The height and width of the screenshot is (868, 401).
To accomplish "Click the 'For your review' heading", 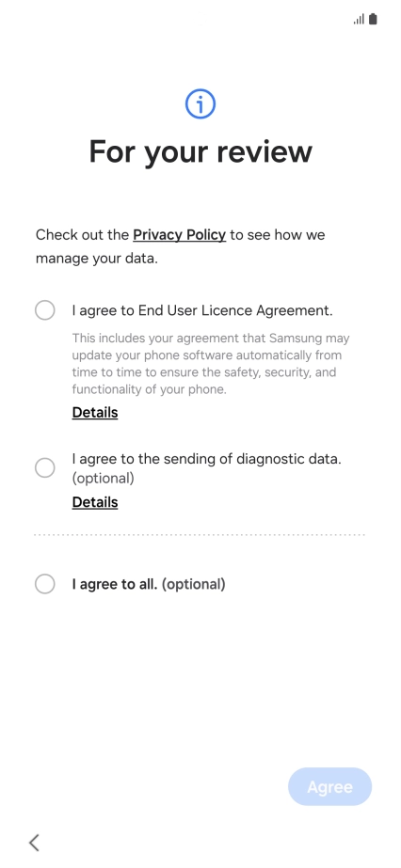I will click(200, 151).
